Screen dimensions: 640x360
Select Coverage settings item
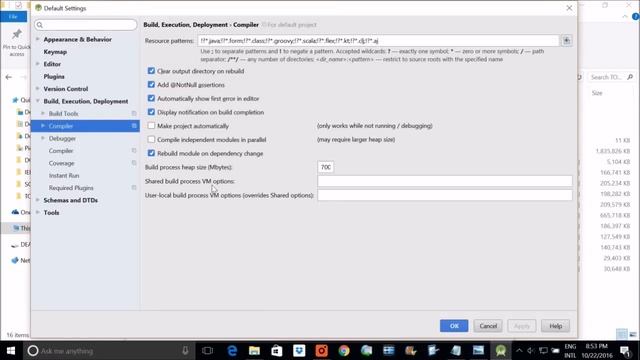coord(62,163)
